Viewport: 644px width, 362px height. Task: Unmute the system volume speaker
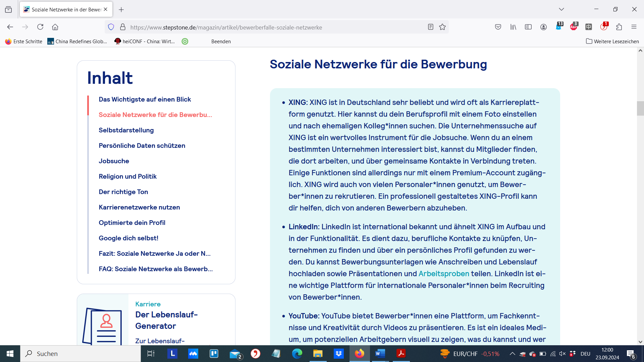[x=562, y=354]
